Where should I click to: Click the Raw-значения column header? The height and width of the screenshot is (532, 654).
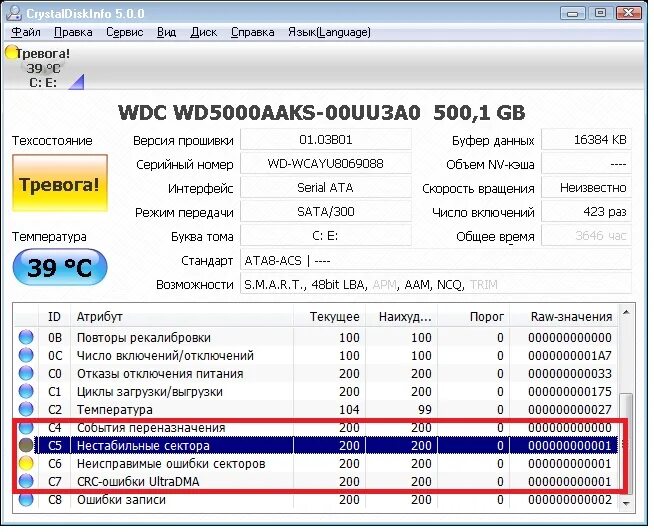[x=563, y=317]
